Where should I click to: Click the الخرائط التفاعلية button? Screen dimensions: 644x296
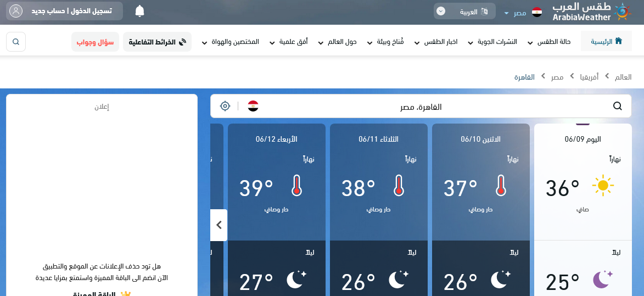pyautogui.click(x=157, y=42)
